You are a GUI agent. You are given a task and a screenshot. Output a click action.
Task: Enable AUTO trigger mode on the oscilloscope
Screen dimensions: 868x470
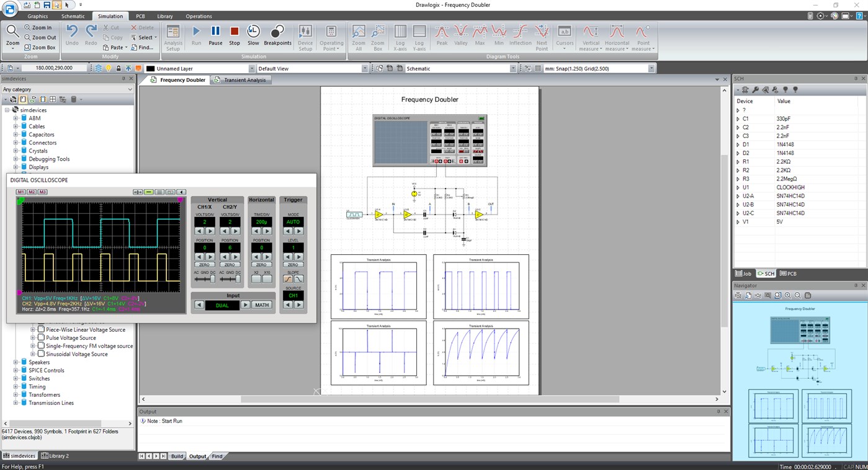[293, 221]
